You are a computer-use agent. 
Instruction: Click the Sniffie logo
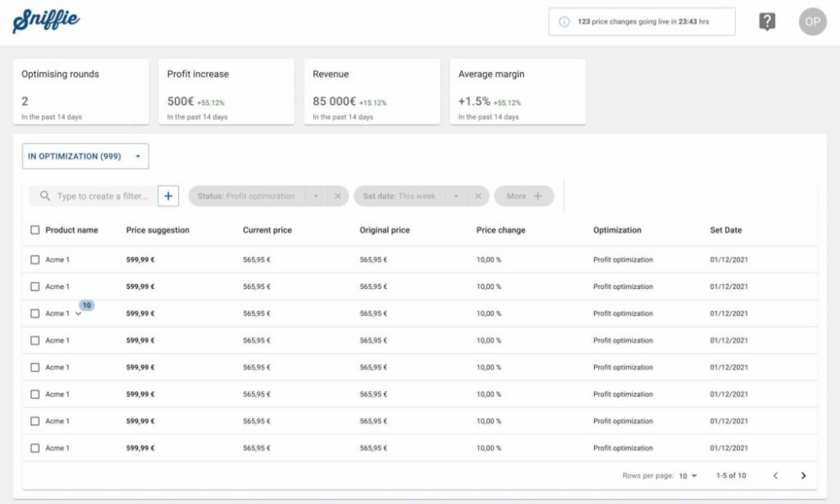46,22
